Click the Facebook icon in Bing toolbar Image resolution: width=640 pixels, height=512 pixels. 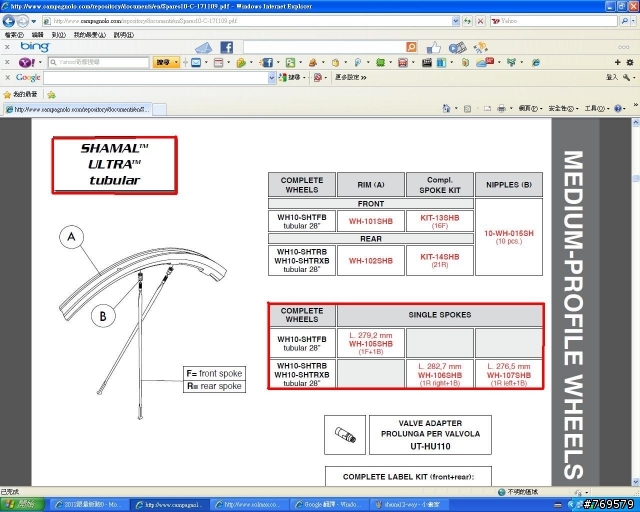(x=227, y=48)
